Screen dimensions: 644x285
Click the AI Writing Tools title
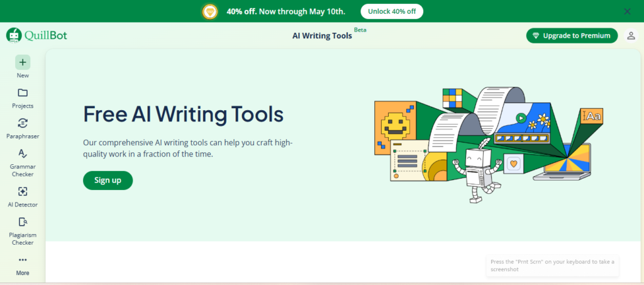coord(322,36)
